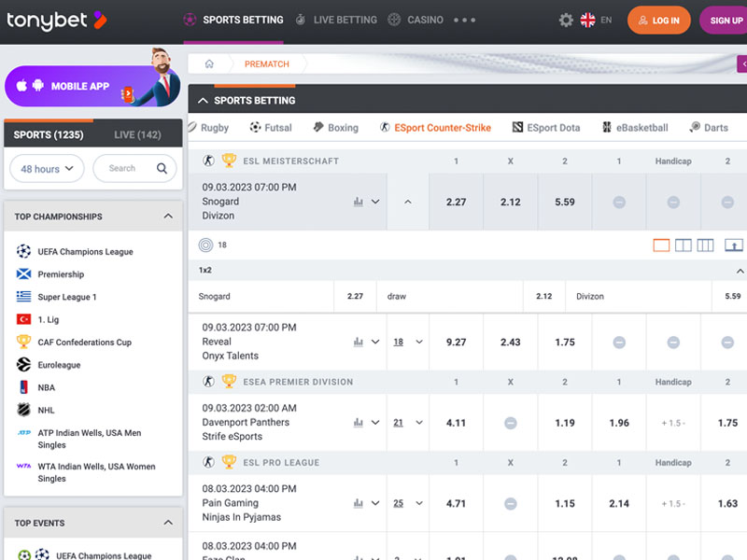747x560 pixels.
Task: Click the tonybet logo
Action: (x=56, y=20)
